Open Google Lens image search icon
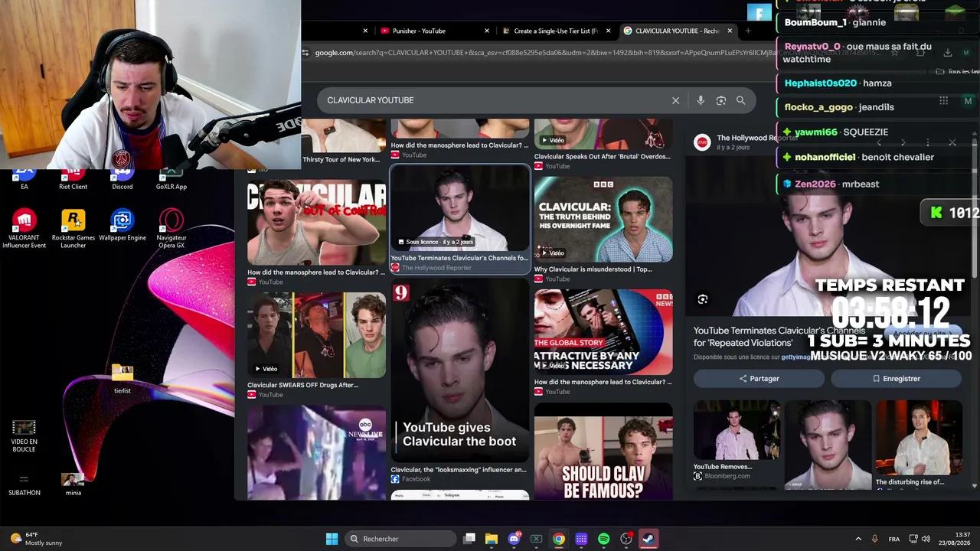The height and width of the screenshot is (551, 980). click(720, 100)
